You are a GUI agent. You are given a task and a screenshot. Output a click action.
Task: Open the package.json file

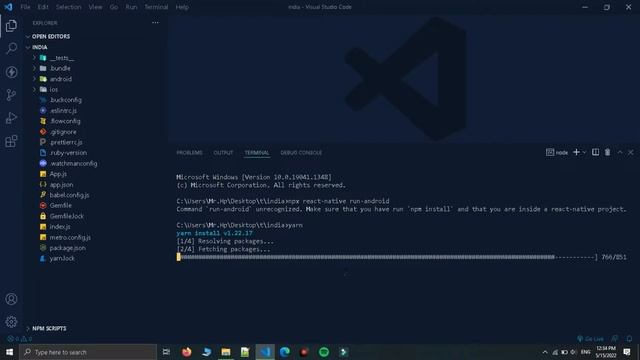[67, 248]
